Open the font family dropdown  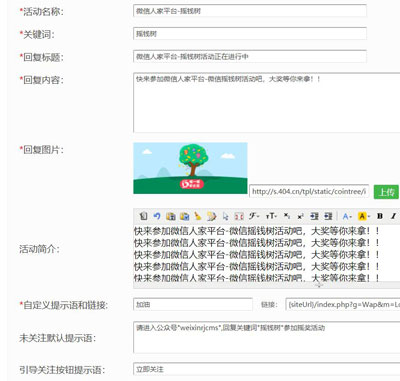(254, 216)
